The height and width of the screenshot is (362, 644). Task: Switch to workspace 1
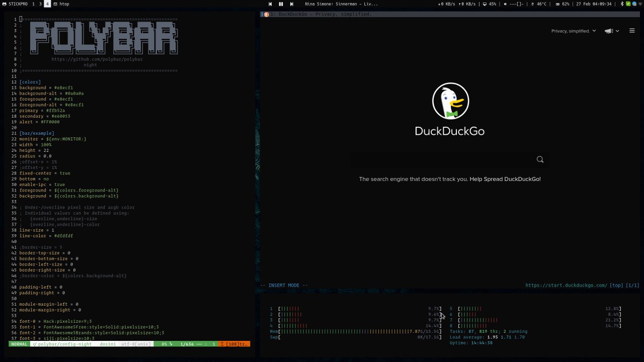click(34, 4)
